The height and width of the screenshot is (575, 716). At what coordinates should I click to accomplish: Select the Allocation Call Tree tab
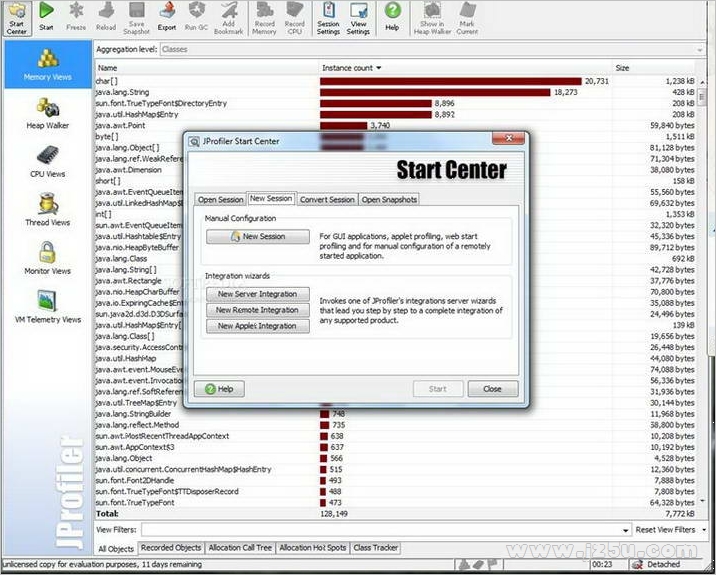(241, 548)
